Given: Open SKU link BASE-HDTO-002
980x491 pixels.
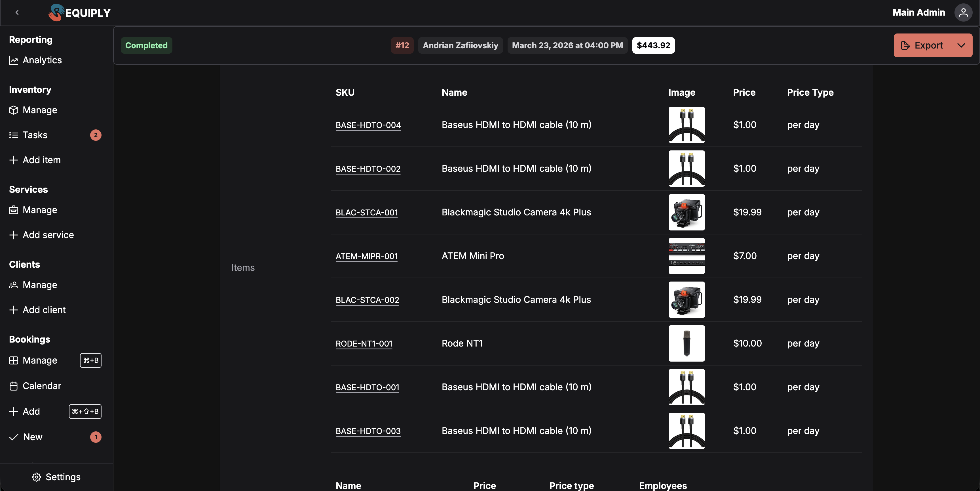Looking at the screenshot, I should pos(368,169).
